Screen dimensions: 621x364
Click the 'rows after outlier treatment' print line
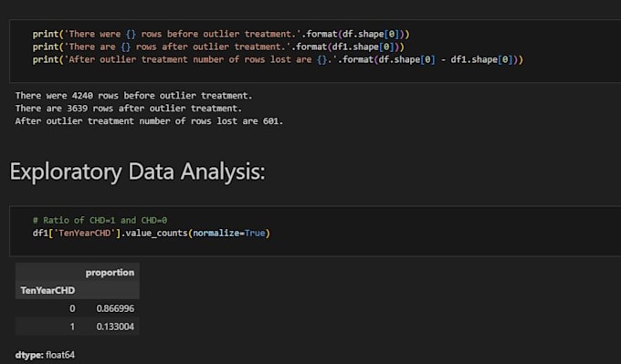click(x=218, y=47)
